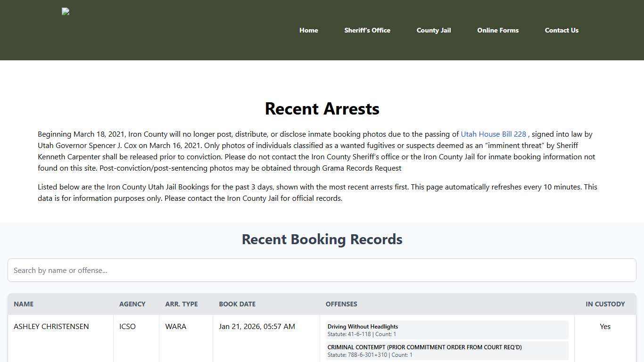This screenshot has width=644, height=362.
Task: Open the Online Forms page
Action: [498, 30]
